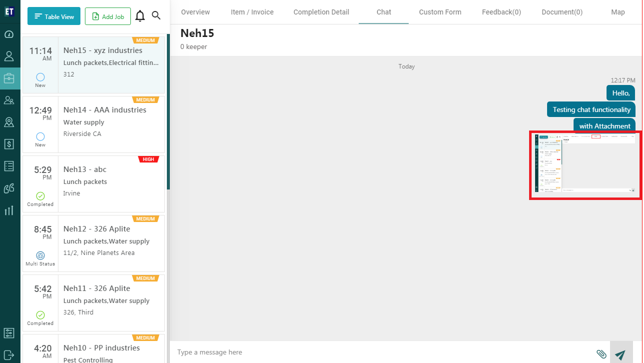Open the Item / Invoice tab
The image size is (644, 363).
(252, 12)
